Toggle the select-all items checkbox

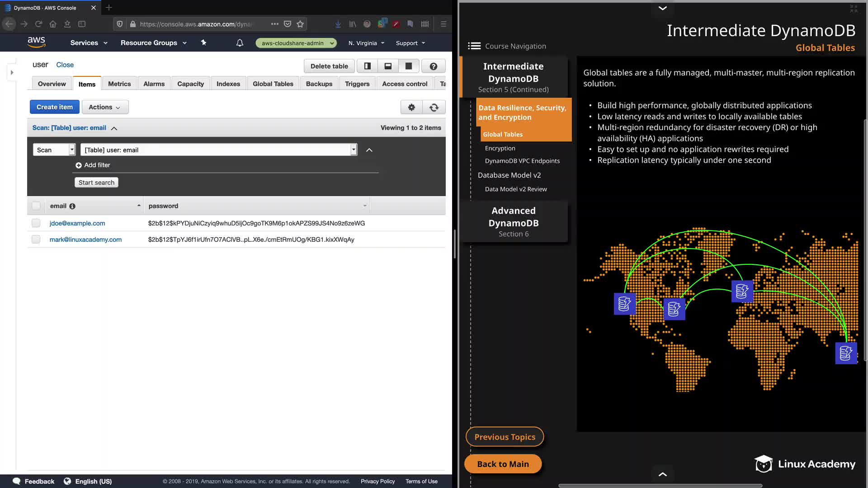coord(36,206)
